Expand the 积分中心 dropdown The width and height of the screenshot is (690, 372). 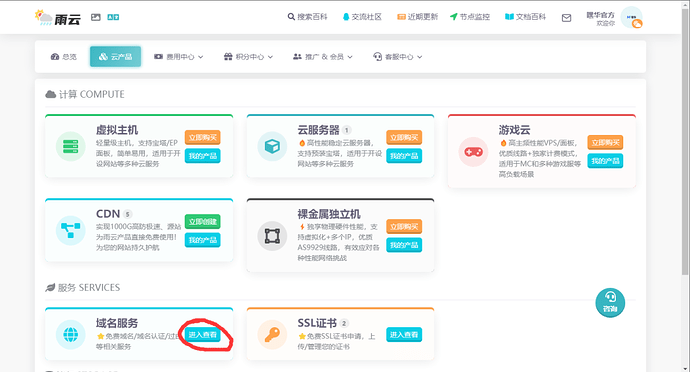click(x=248, y=57)
